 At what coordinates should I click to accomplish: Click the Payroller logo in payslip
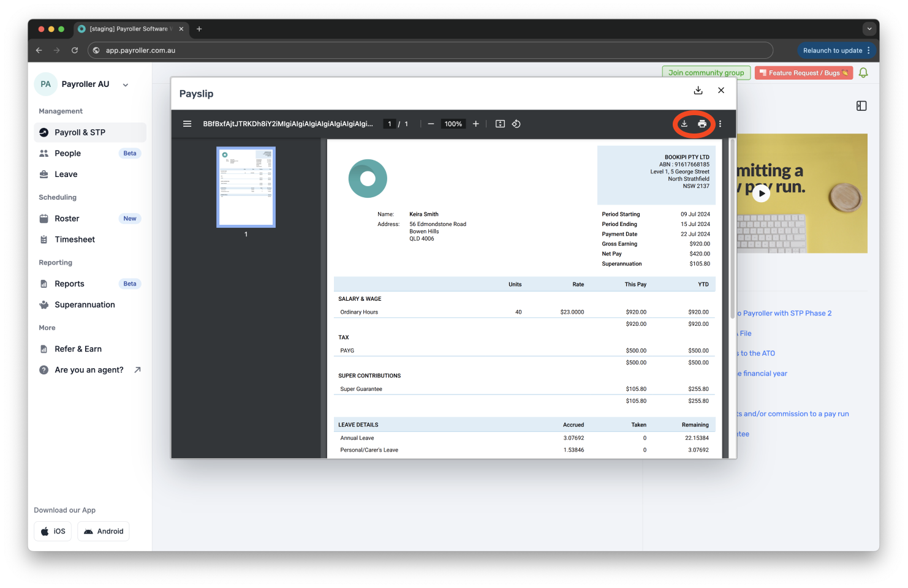[x=368, y=178]
